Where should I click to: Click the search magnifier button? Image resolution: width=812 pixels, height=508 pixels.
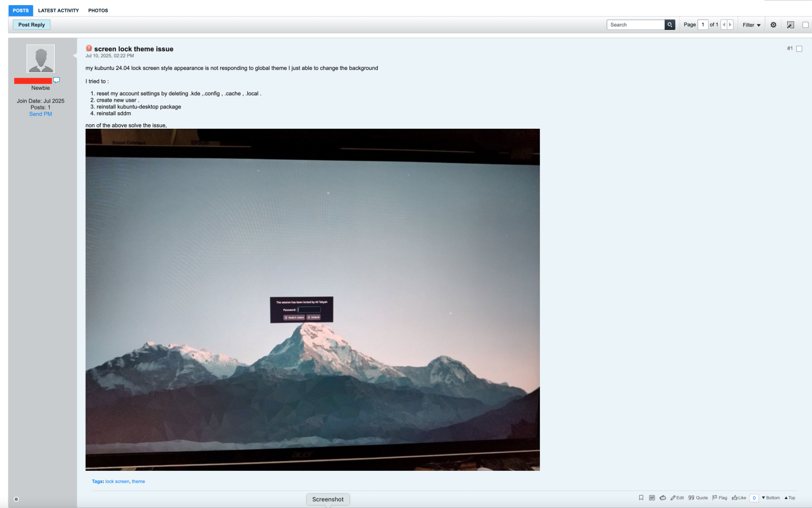pyautogui.click(x=670, y=25)
